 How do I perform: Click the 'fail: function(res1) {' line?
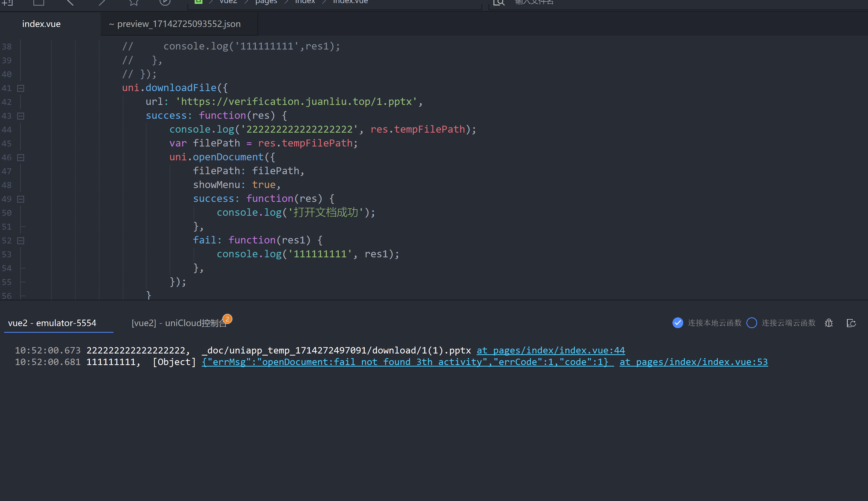coord(258,240)
